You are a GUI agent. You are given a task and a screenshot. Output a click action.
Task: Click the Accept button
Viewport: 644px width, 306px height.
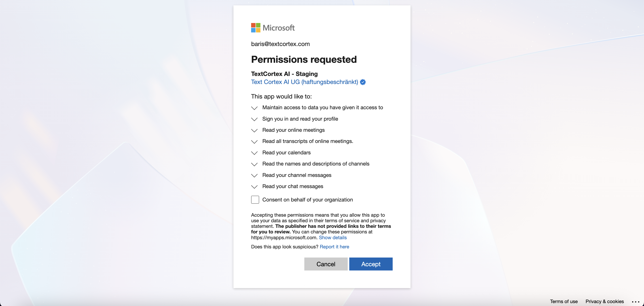pyautogui.click(x=371, y=264)
